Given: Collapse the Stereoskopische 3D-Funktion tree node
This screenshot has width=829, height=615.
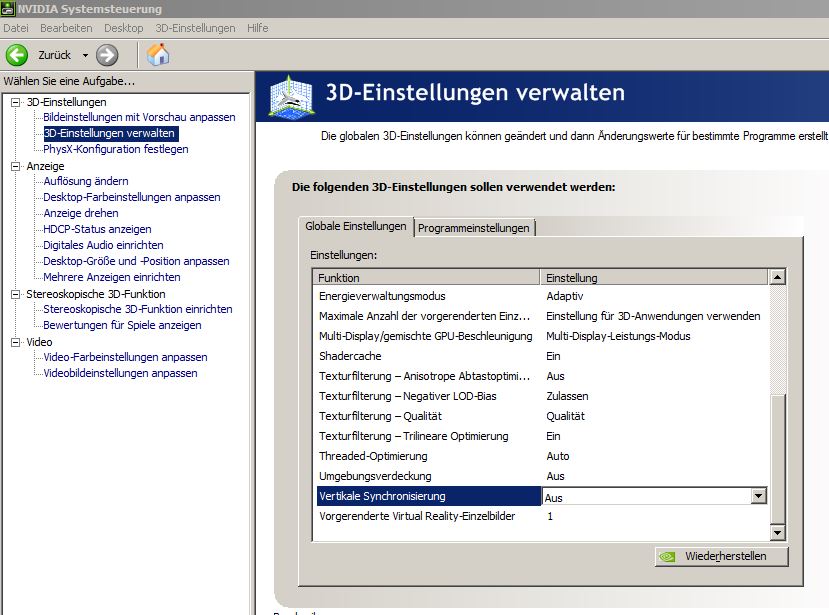Looking at the screenshot, I should 16,294.
